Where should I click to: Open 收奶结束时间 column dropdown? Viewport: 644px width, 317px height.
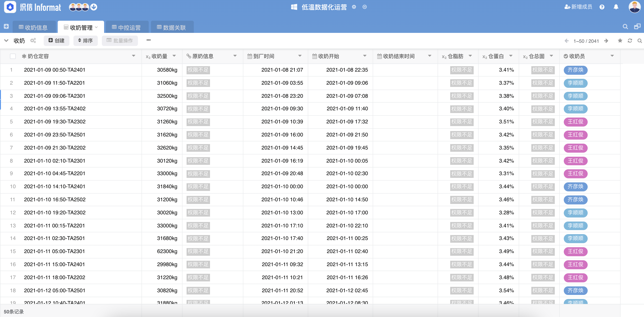pos(430,56)
